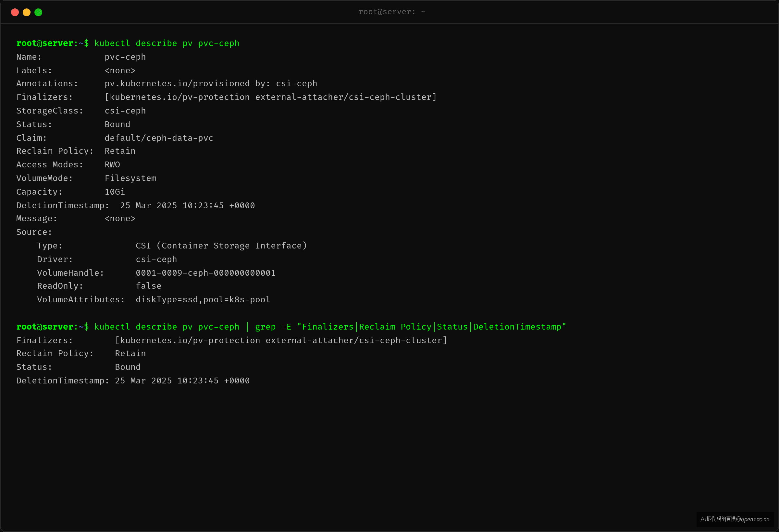Click the Bound status in grep output
Viewport: 779px width, 532px height.
(x=128, y=367)
